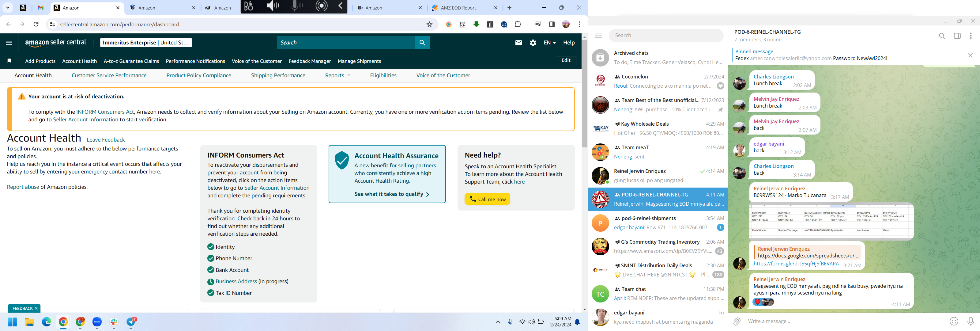Image resolution: width=980 pixels, height=331 pixels.
Task: Open Telegram from the taskbar
Action: tap(131, 322)
